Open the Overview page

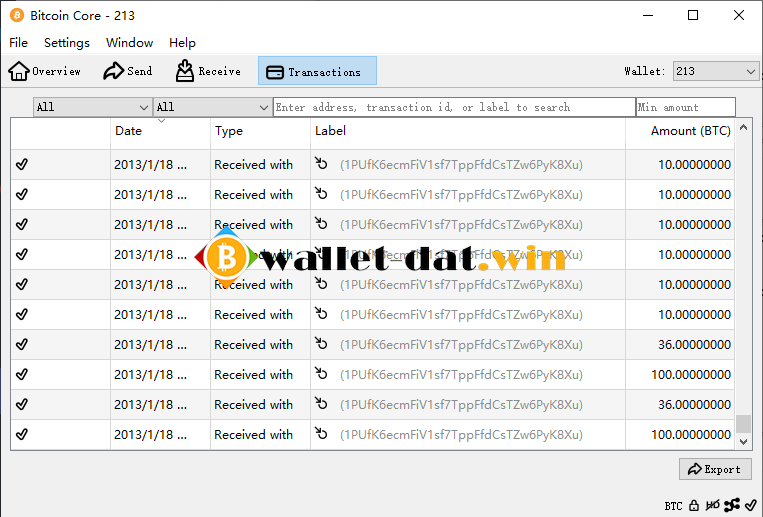point(44,71)
